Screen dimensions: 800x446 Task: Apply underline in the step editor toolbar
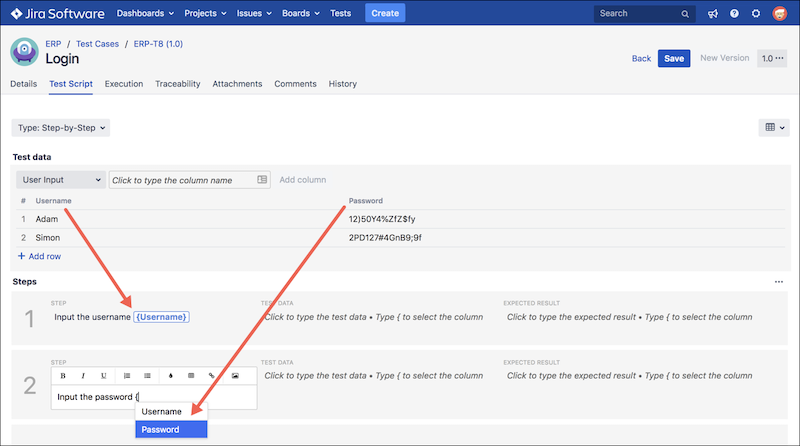[x=104, y=376]
